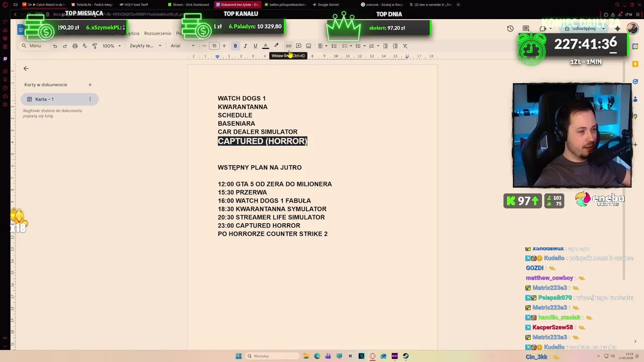Click the taskbar Wyszukaj search box
Viewport: 644px width, 362px height.
(x=272, y=356)
